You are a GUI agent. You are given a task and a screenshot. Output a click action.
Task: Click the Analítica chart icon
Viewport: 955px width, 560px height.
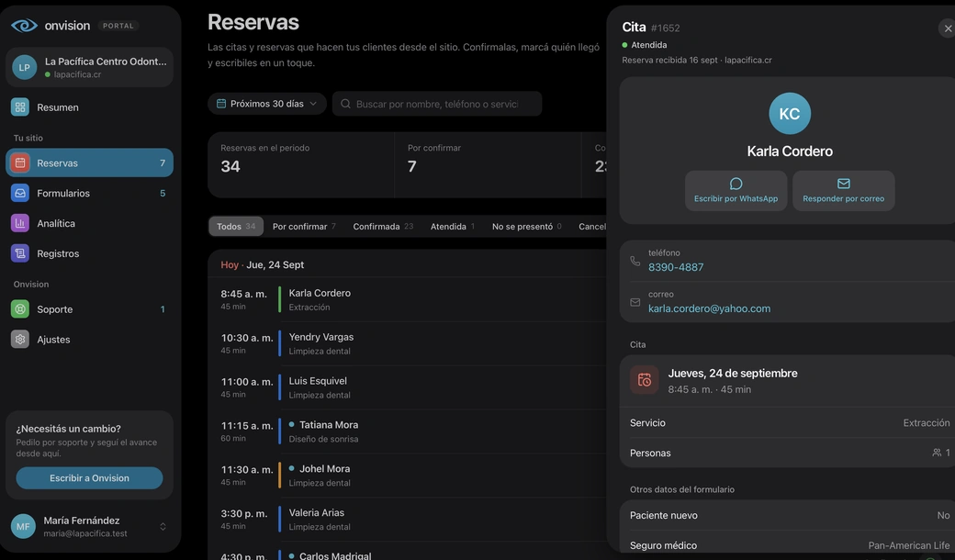click(x=20, y=223)
